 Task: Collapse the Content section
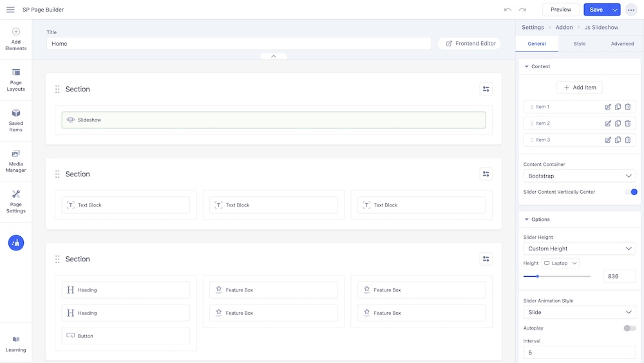527,66
